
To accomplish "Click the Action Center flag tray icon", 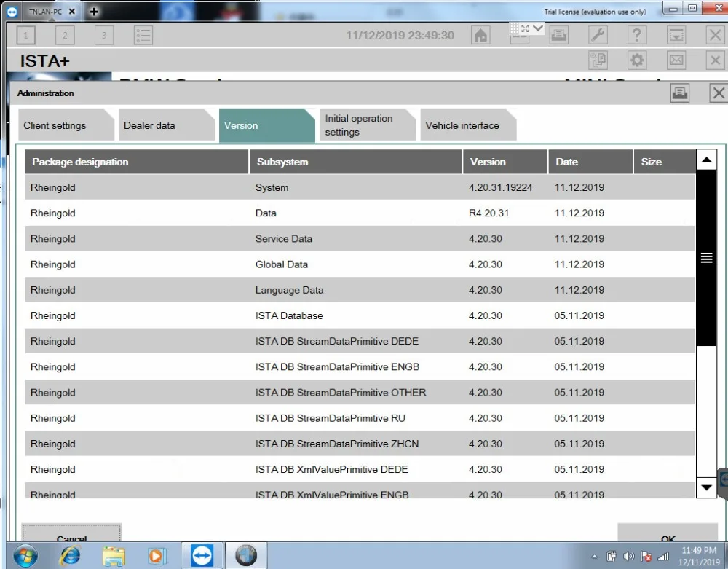I will coord(646,556).
